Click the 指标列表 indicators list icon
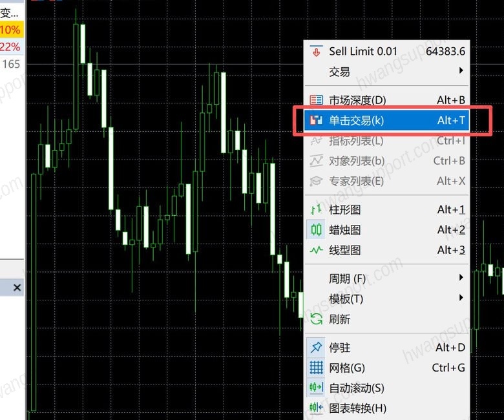Image resolution: width=504 pixels, height=420 pixels. [x=316, y=140]
